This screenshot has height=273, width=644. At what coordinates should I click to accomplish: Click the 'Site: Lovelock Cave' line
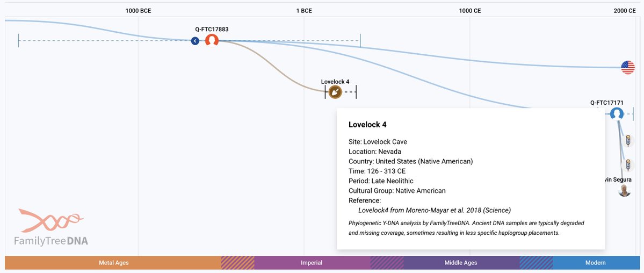coord(378,142)
